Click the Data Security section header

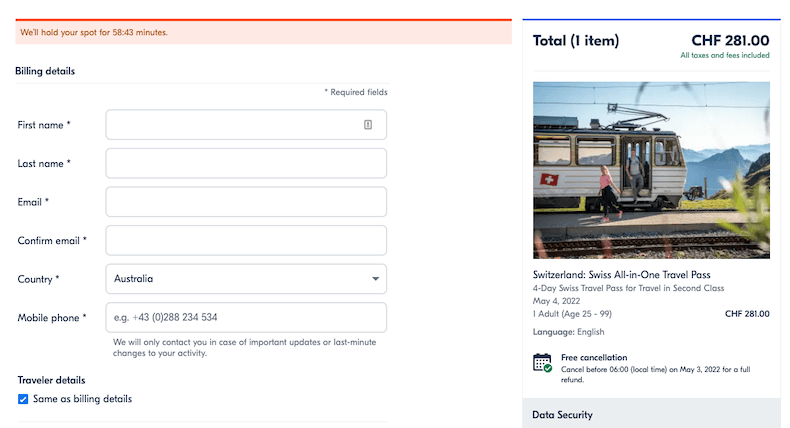pos(563,414)
